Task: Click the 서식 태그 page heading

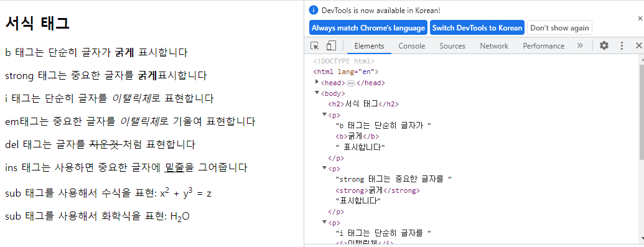Action: coord(37,23)
